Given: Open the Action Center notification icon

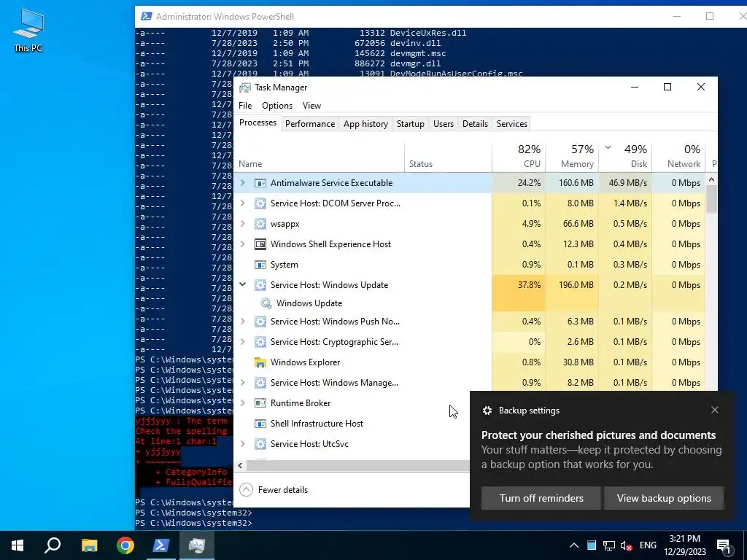Looking at the screenshot, I should pyautogui.click(x=724, y=546).
